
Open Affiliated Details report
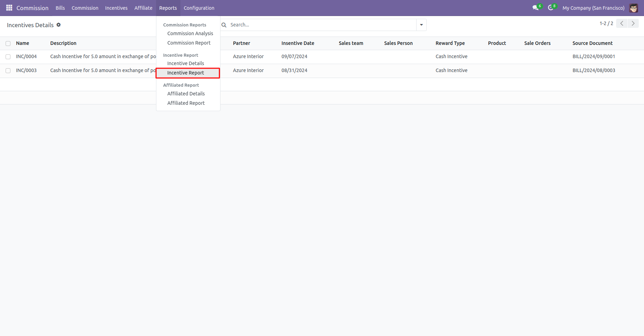(186, 94)
